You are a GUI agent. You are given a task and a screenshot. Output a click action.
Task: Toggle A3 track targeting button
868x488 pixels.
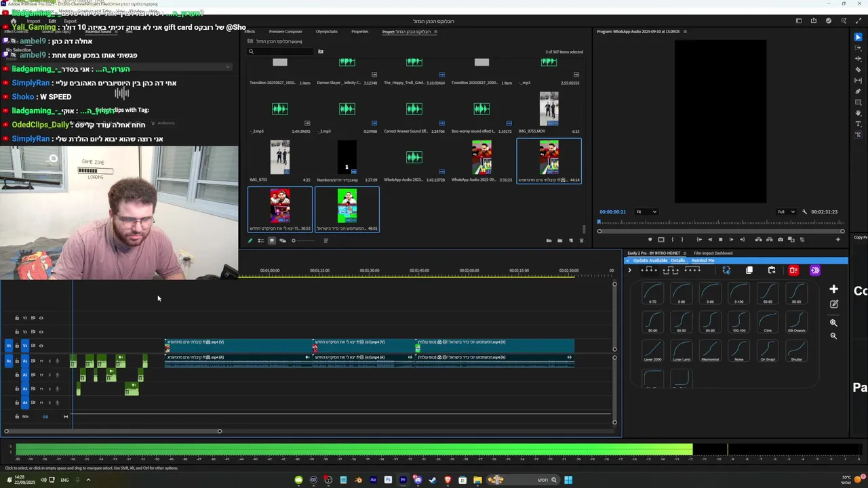25,388
